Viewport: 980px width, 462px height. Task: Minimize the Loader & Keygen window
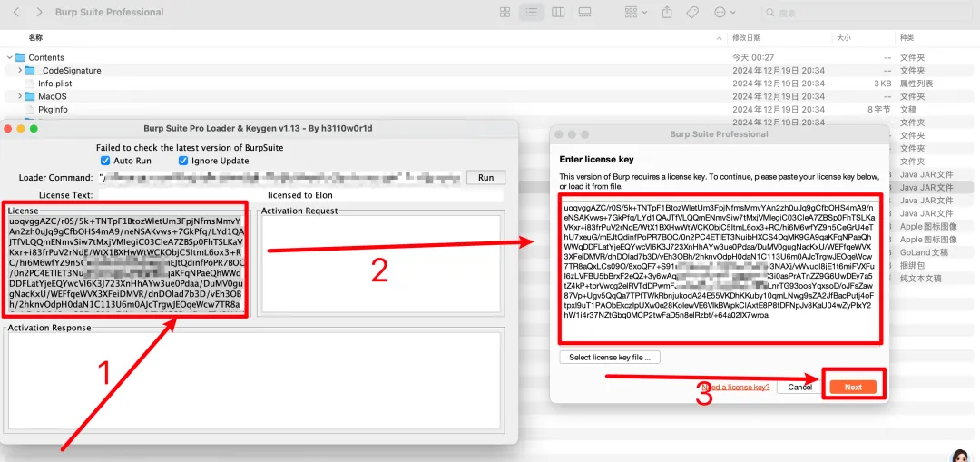click(x=21, y=129)
